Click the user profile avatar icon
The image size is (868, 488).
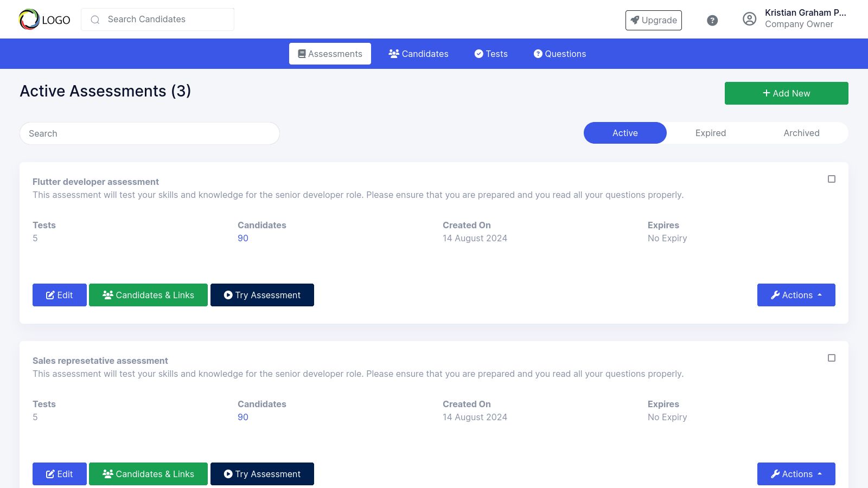click(749, 19)
